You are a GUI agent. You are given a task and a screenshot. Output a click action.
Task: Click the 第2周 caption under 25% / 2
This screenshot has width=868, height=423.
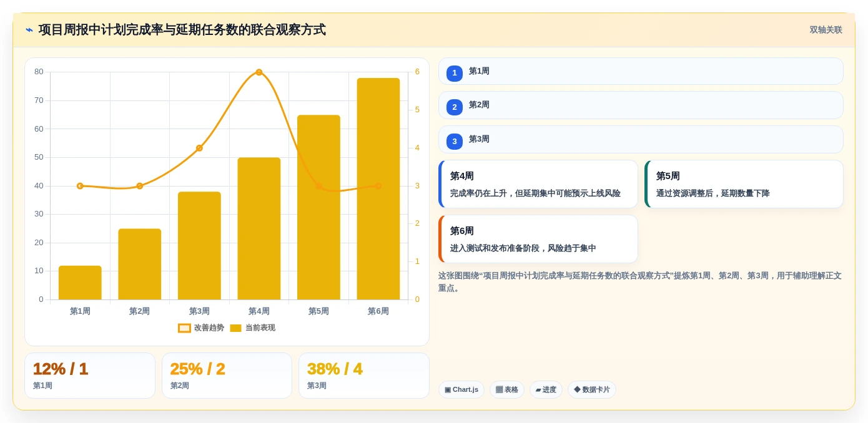(180, 386)
